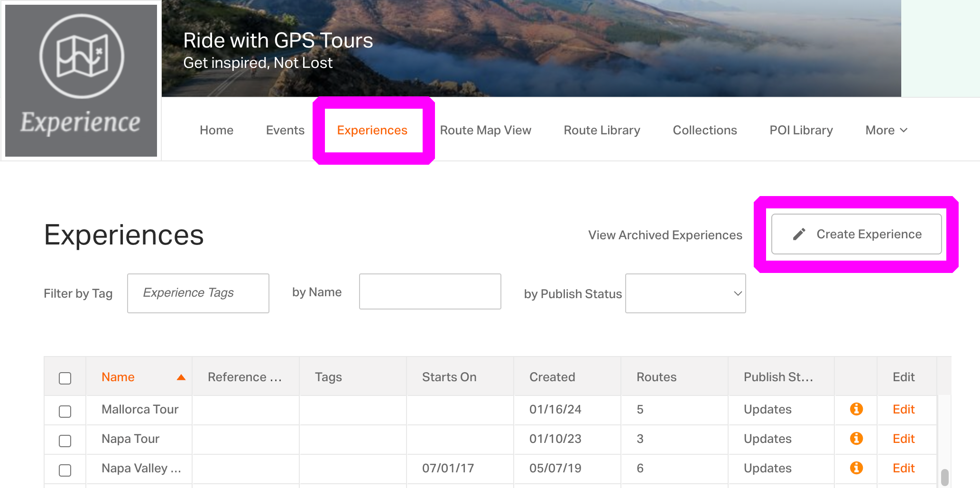
Task: Switch to Route Map View tab
Action: point(485,130)
